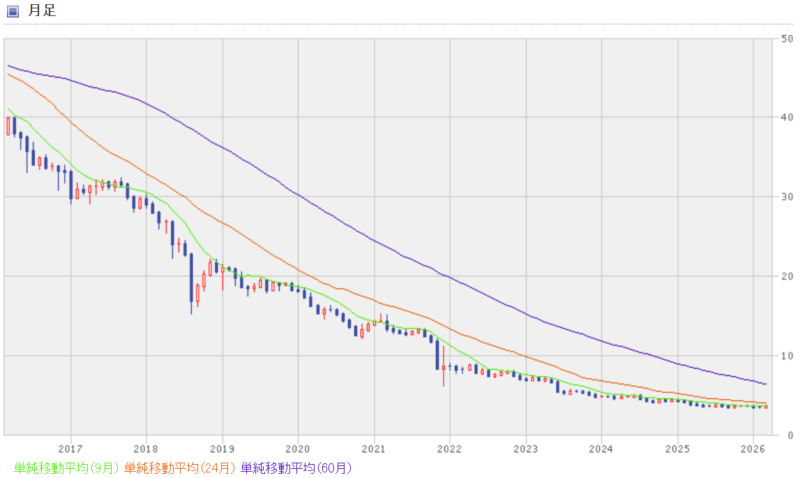This screenshot has height=478, width=800.
Task: Click the 50 value on the price axis
Action: 788,38
